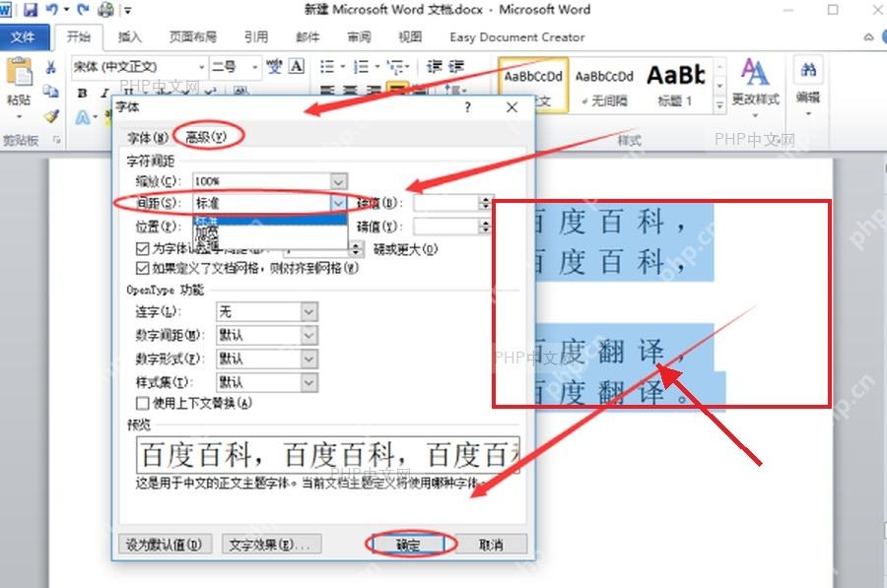Open the 缩放 100% scale dropdown
Screen dimensions: 887x588
point(338,181)
